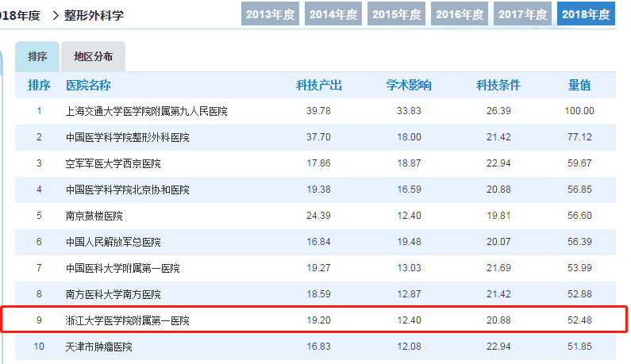The image size is (631, 364).
Task: Click the 77.12 score value
Action: 579,137
